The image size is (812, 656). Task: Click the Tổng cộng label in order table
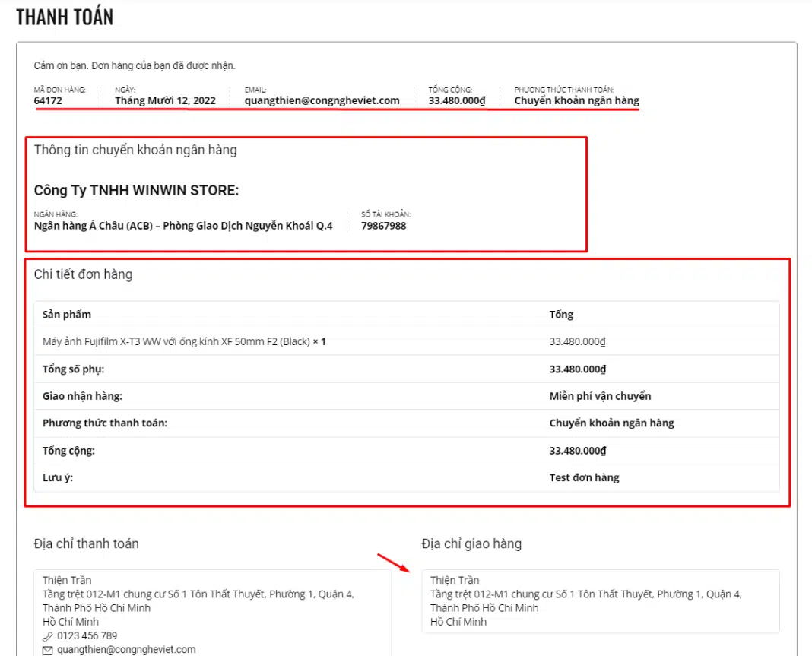pyautogui.click(x=69, y=451)
